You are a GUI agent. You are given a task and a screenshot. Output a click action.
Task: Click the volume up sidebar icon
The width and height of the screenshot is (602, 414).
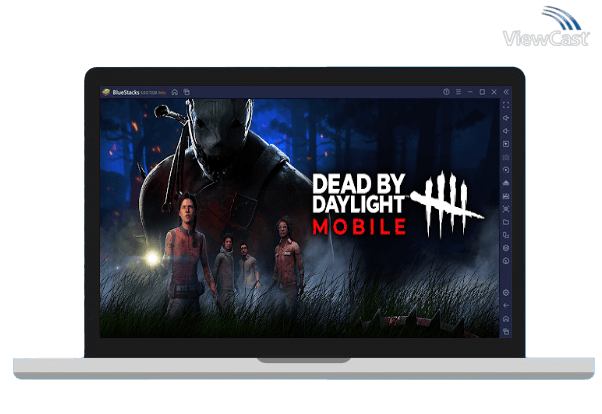[x=506, y=118]
